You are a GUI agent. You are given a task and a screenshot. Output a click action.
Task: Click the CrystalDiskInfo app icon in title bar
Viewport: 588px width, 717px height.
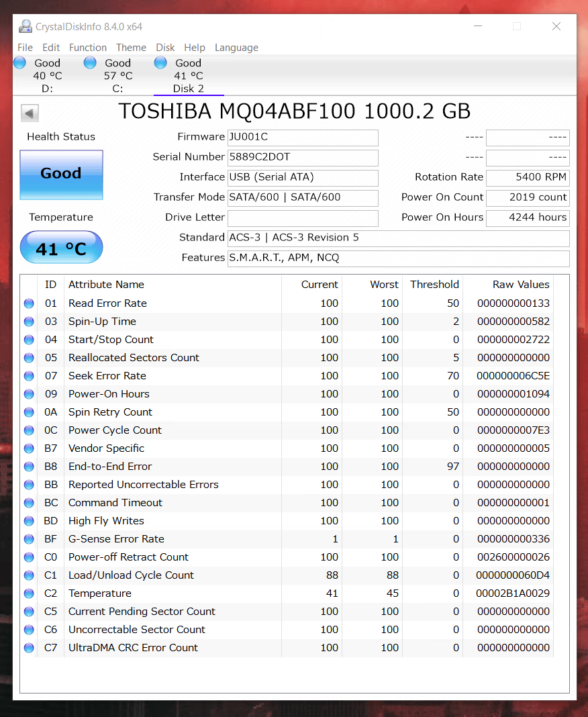pyautogui.click(x=25, y=27)
